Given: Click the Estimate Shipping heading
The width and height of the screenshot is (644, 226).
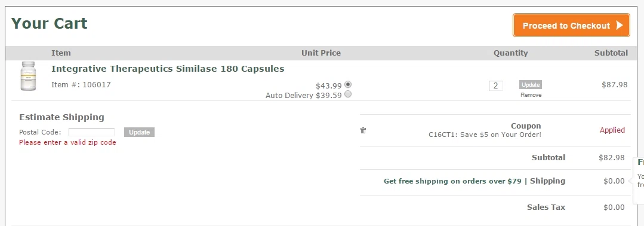Looking at the screenshot, I should click(x=61, y=117).
